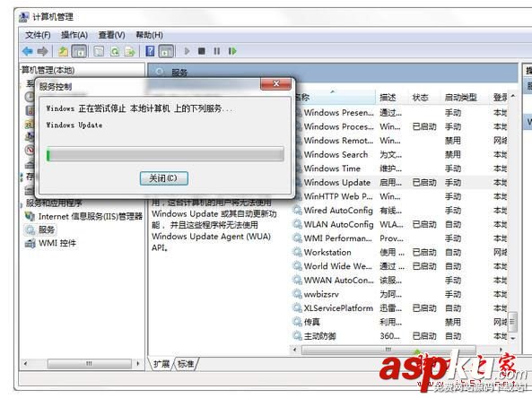Click the WMI Performan... gear icon

pyautogui.click(x=298, y=238)
